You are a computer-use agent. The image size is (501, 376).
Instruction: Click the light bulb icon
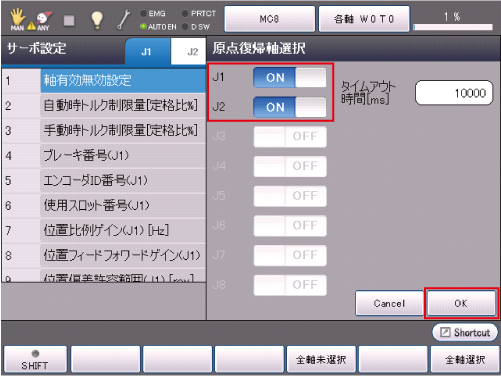click(x=97, y=20)
